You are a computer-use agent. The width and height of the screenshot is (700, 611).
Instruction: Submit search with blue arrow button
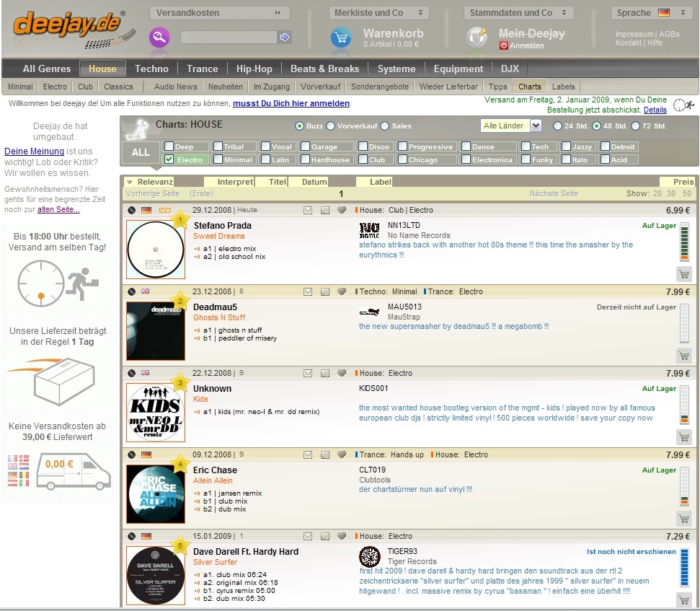(284, 37)
